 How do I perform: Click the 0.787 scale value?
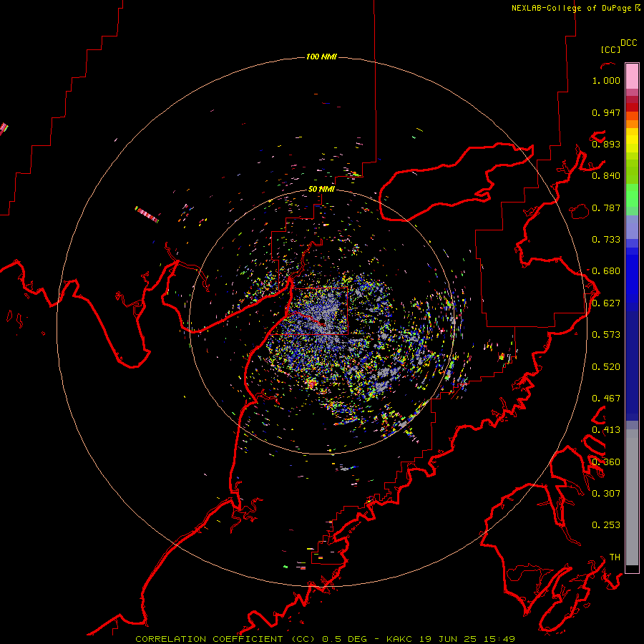[606, 208]
